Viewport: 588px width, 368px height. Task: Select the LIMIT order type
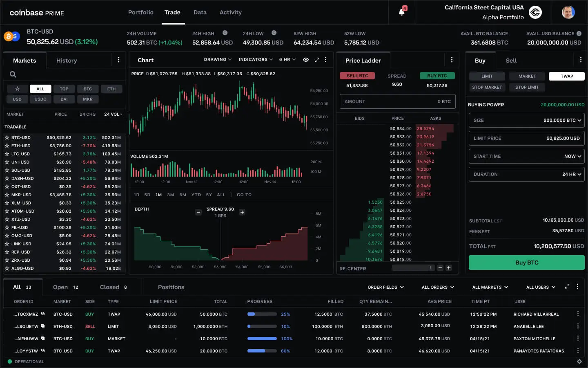[x=487, y=76]
